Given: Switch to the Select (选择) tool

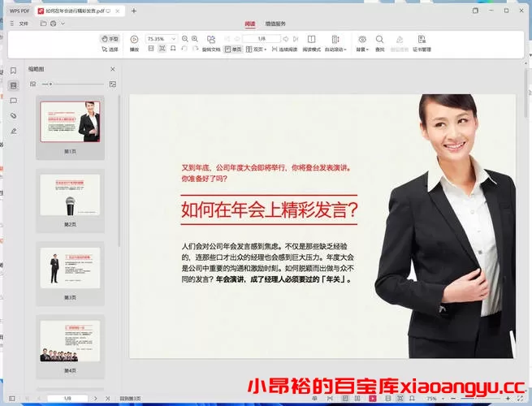Looking at the screenshot, I should [110, 50].
